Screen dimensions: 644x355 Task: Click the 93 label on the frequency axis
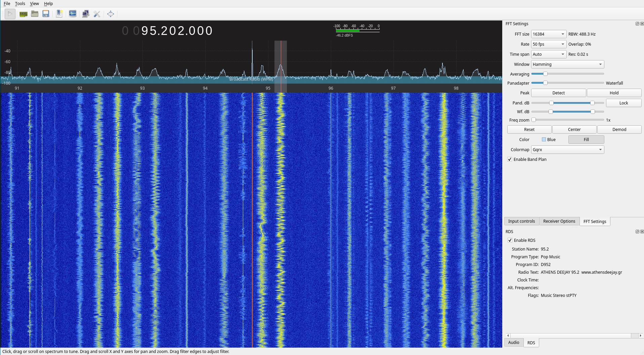pyautogui.click(x=142, y=88)
